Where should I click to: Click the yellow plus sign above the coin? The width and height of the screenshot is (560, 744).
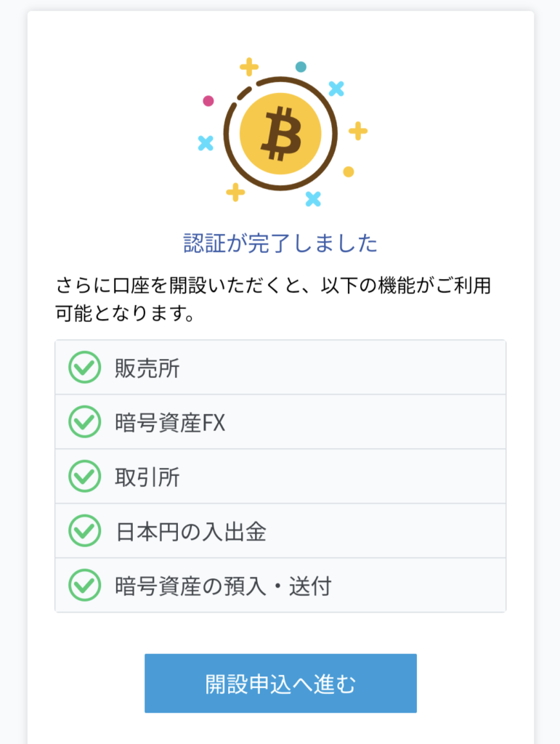point(249,67)
